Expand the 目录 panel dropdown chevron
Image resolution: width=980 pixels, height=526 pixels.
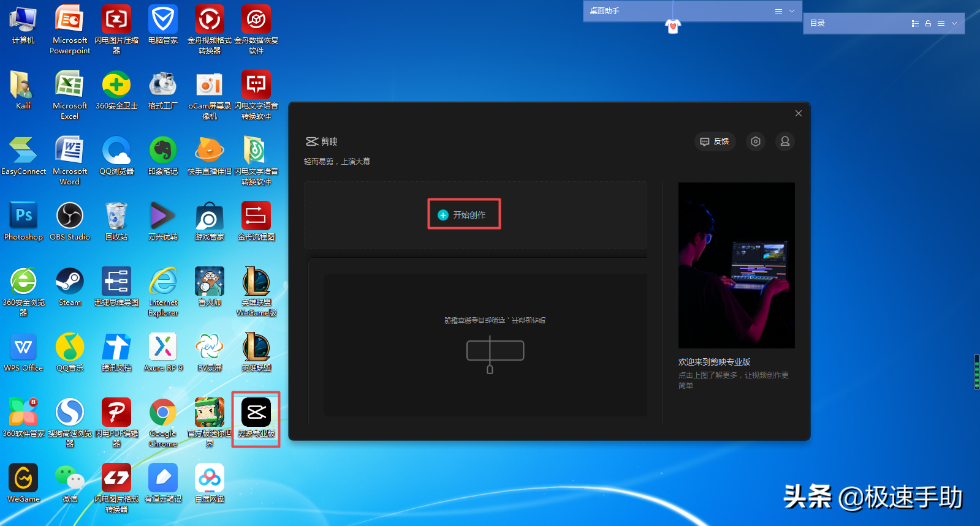(x=954, y=23)
